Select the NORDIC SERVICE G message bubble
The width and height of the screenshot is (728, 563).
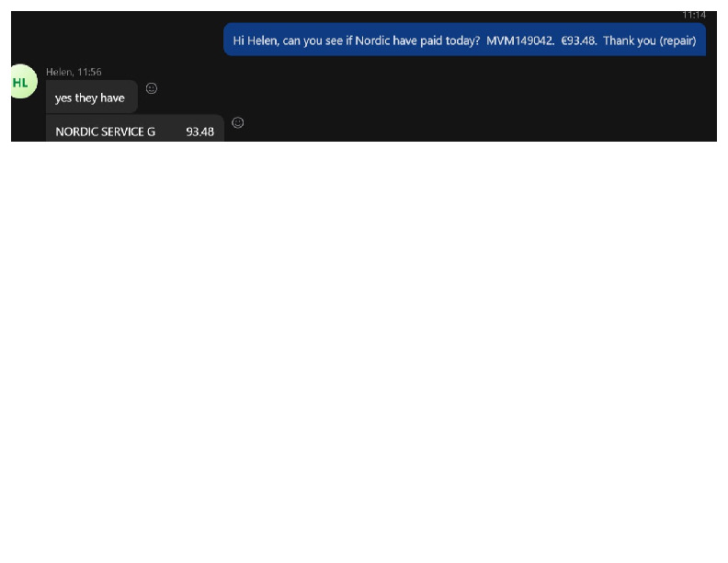coord(134,131)
